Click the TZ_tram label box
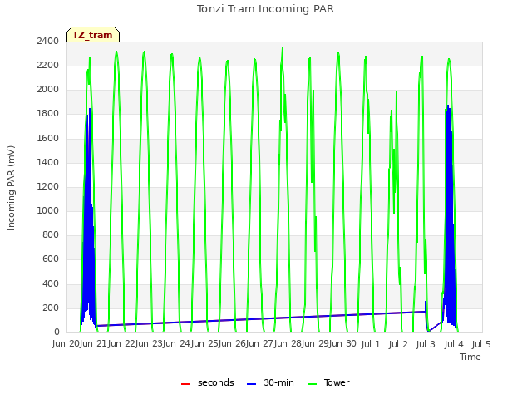The width and height of the screenshot is (532, 399). tap(93, 35)
